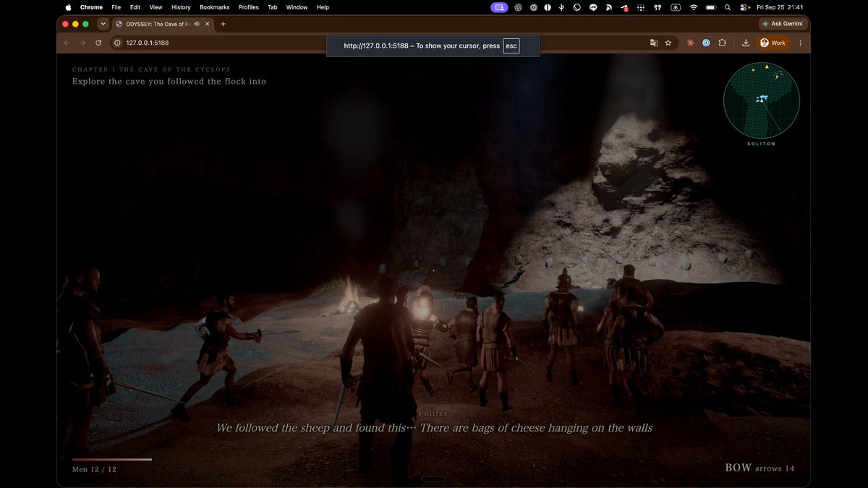868x488 pixels.
Task: Bookmark this tab with the star icon
Action: point(668,43)
